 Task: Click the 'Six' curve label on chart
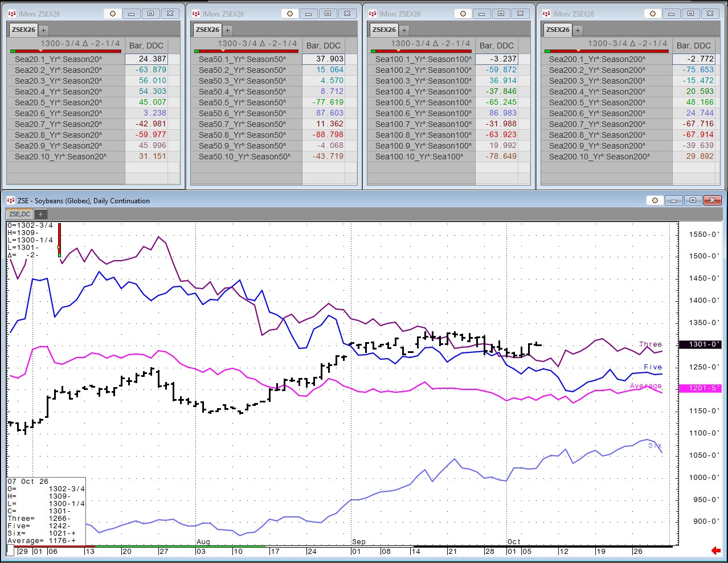pos(655,445)
